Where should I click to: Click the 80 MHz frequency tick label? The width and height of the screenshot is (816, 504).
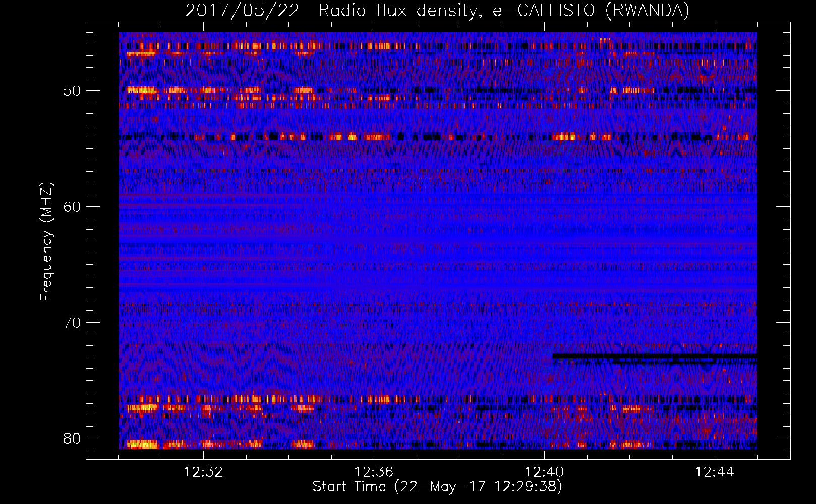[72, 438]
